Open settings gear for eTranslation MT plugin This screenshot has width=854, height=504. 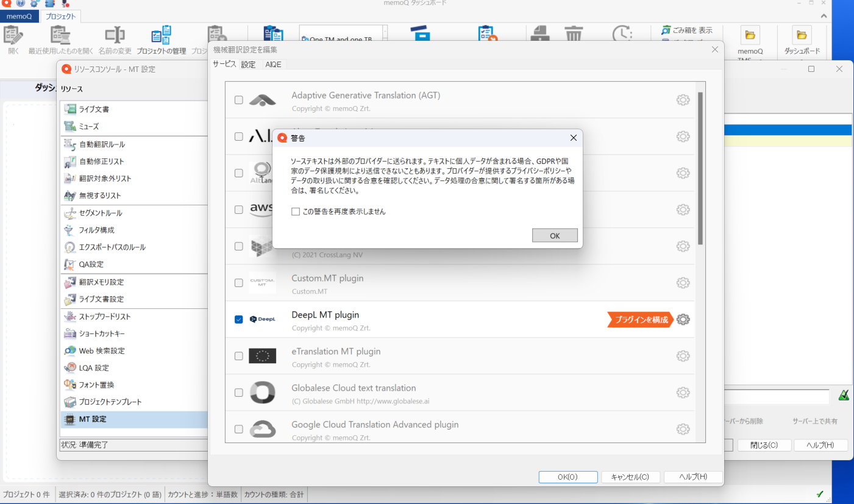683,356
